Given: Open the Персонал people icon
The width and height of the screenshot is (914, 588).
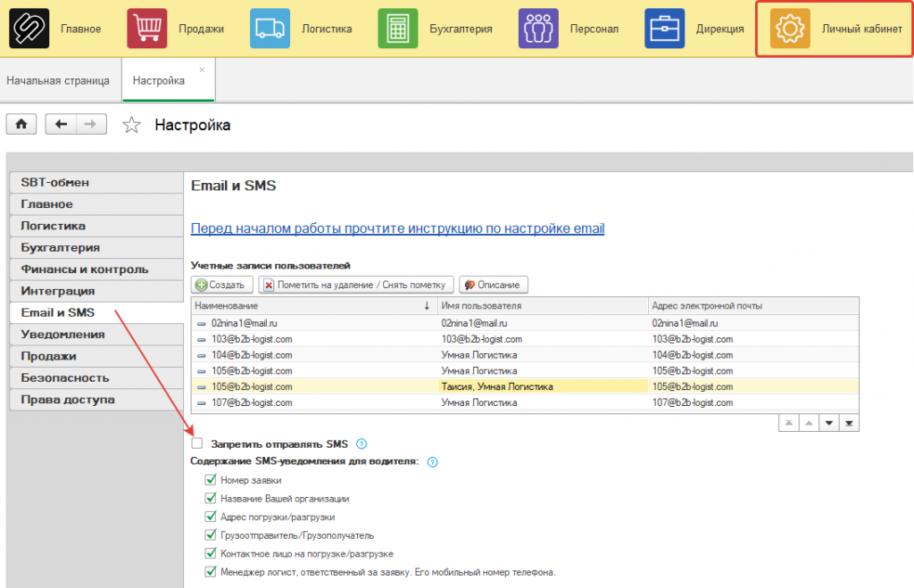Looking at the screenshot, I should click(538, 28).
